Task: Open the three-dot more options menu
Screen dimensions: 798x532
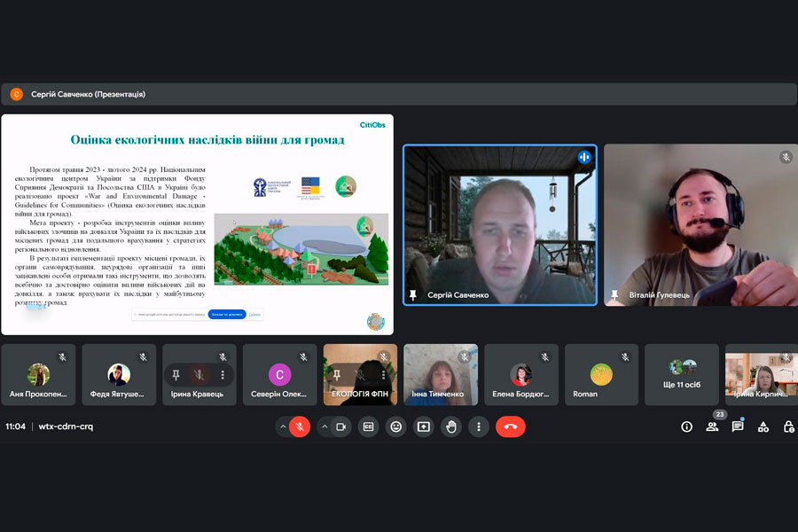Action: coord(479,426)
